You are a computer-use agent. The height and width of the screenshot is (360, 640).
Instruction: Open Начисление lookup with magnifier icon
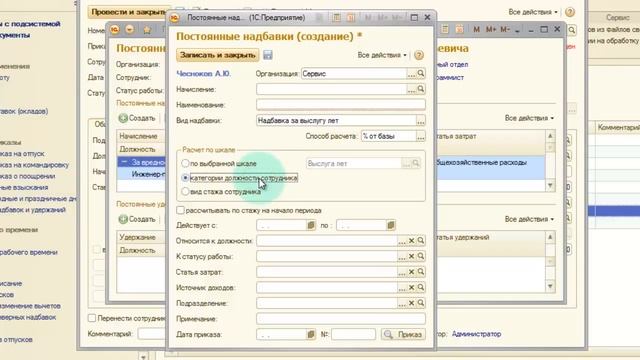pyautogui.click(x=421, y=89)
